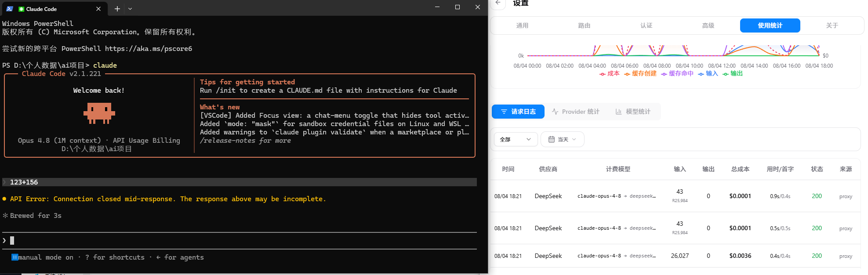This screenshot has width=868, height=275.
Task: Click the 08/04 12:00 chart axis label
Action: (x=722, y=66)
